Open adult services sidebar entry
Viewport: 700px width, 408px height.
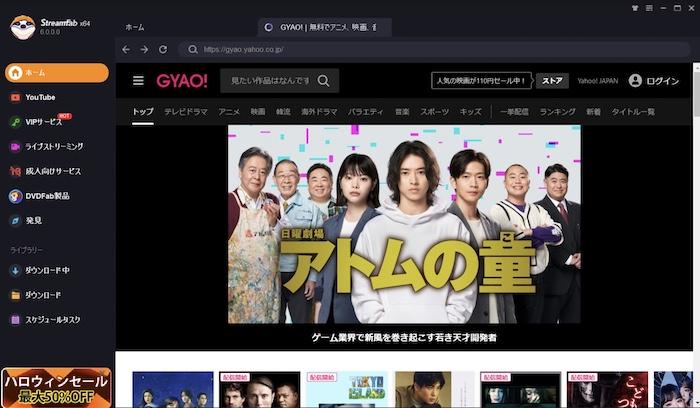click(45, 171)
